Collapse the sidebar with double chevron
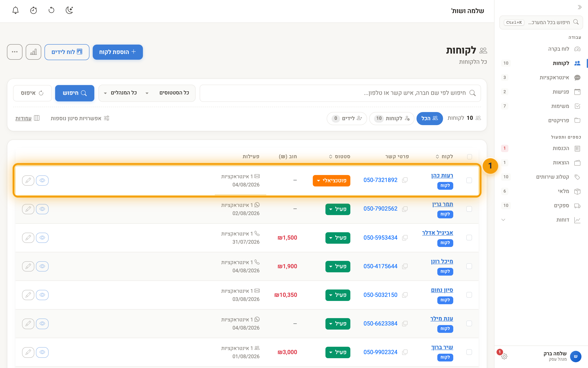The height and width of the screenshot is (368, 588). coord(579,7)
